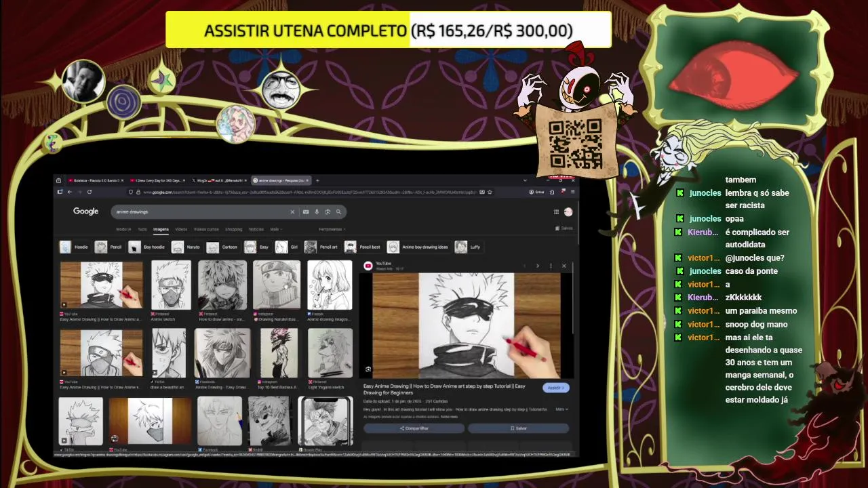
Task: Open the 'Shopping' tab
Action: (x=233, y=229)
